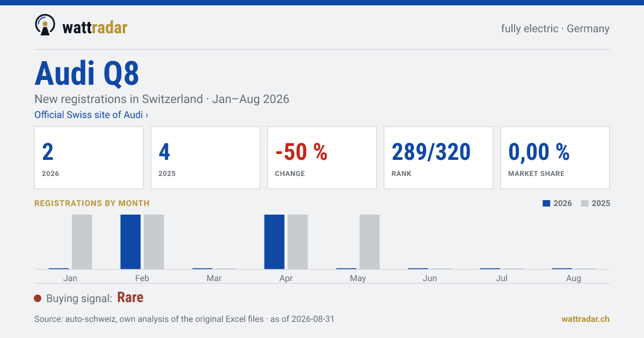This screenshot has width=644, height=338.
Task: Click the blue February 2026 bar
Action: [x=130, y=242]
